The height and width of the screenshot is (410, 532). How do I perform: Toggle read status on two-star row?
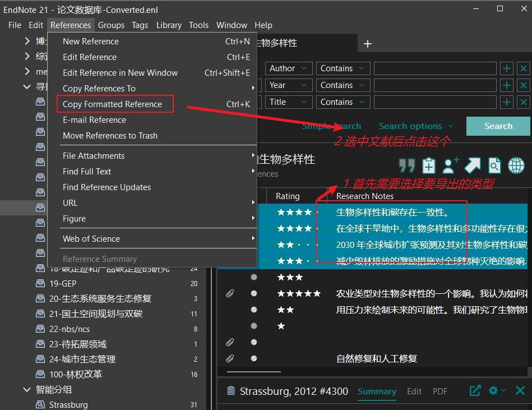click(x=253, y=310)
